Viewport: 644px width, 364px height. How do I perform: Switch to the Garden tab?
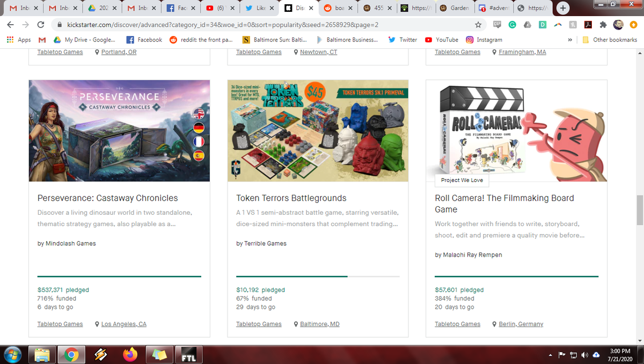click(454, 8)
